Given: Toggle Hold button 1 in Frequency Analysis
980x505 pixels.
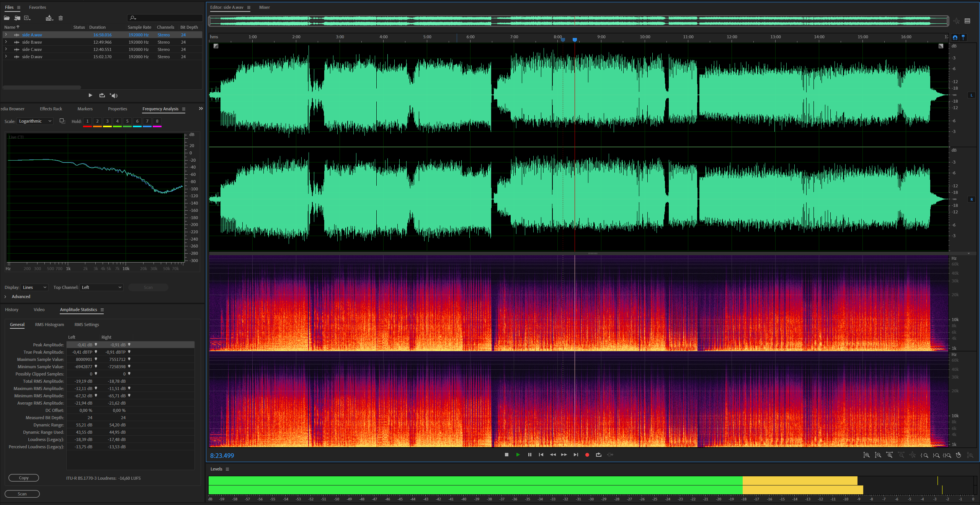Looking at the screenshot, I should (x=87, y=121).
